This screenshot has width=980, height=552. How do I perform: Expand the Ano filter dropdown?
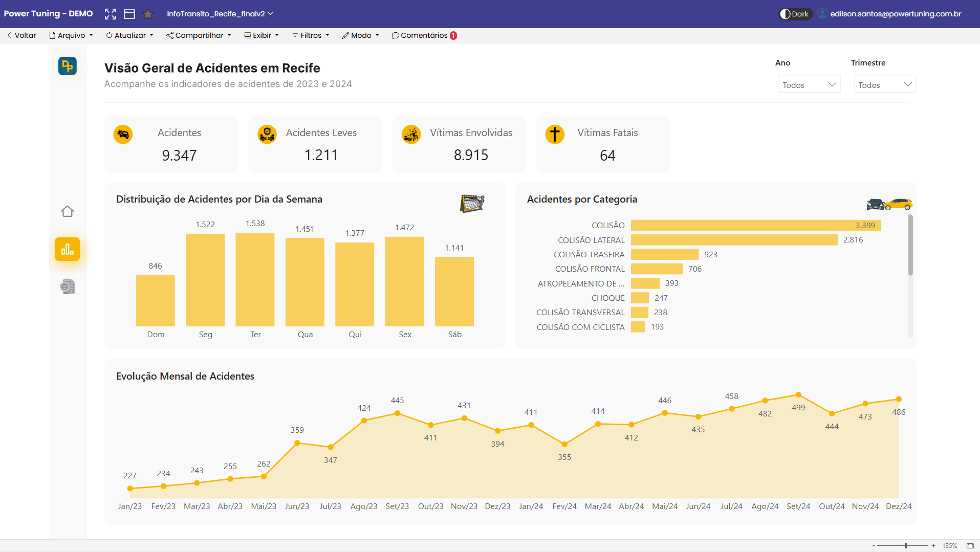(x=809, y=84)
